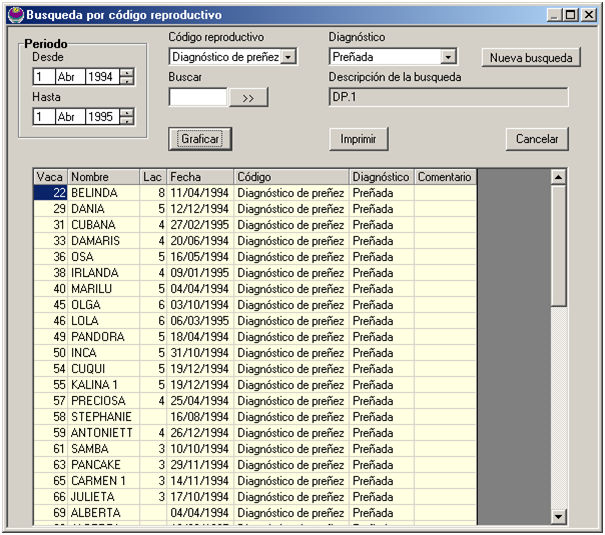Viewport: 605px width, 535px height.
Task: Click the Desde month Abr field
Action: click(70, 77)
